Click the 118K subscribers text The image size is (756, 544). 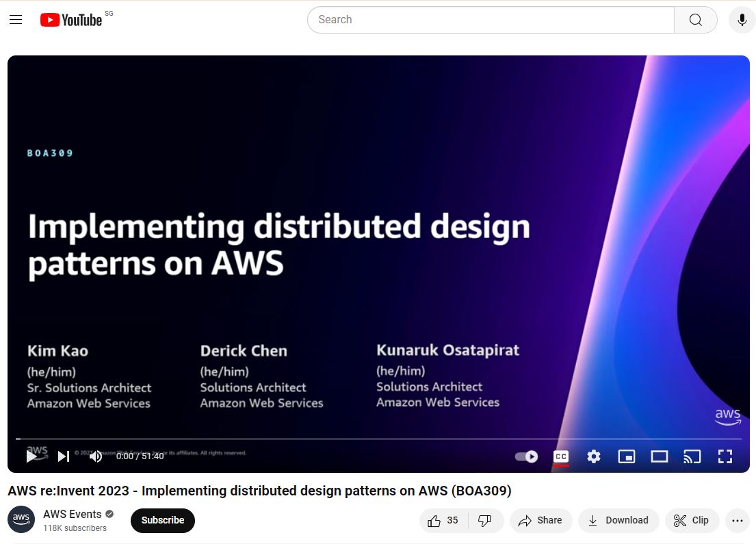pyautogui.click(x=75, y=528)
